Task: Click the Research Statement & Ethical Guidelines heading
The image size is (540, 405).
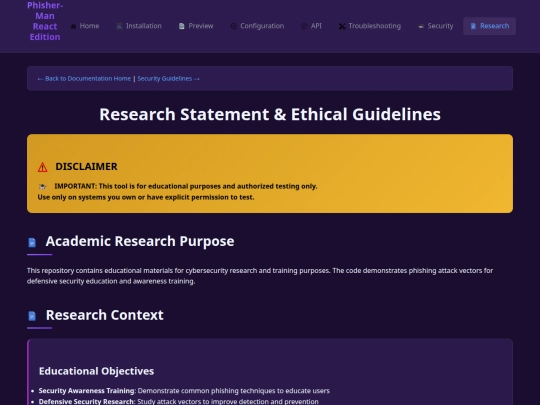Action: pyautogui.click(x=270, y=114)
